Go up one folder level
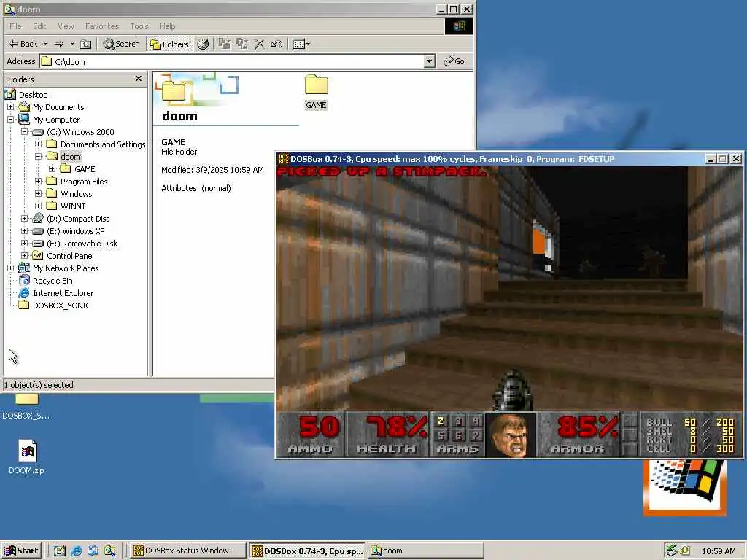 [86, 44]
